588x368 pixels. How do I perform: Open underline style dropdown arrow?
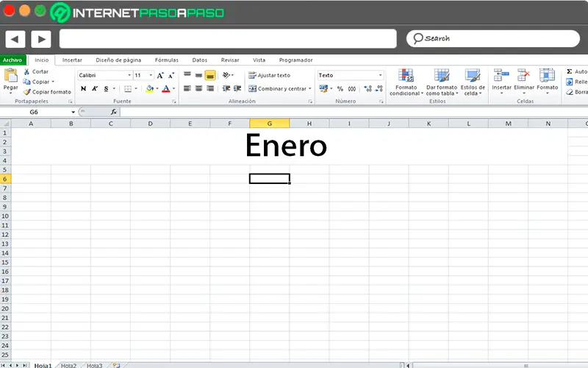114,88
